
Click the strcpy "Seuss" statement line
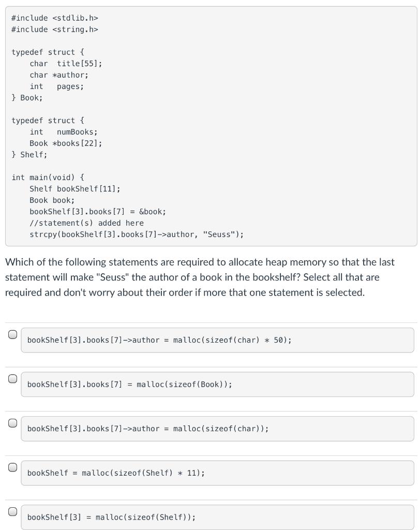(137, 234)
